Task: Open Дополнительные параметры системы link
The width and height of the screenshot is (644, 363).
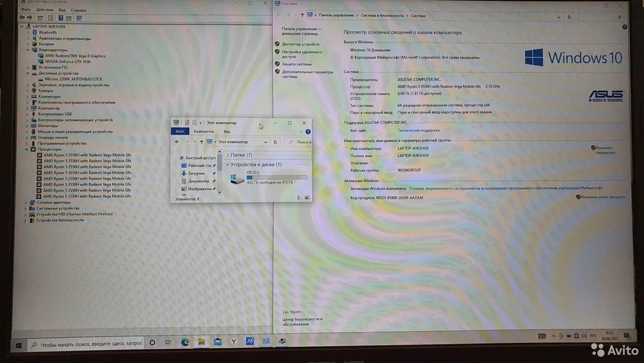Action: tap(307, 74)
